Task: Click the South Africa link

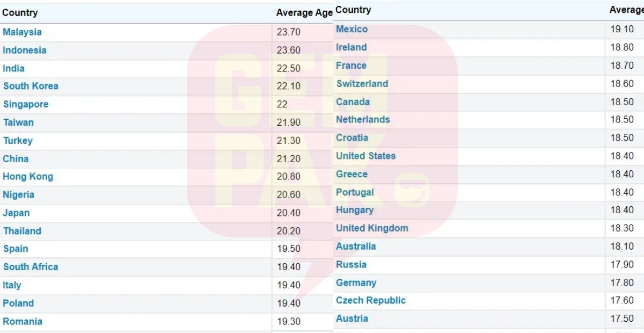Action: tap(31, 267)
